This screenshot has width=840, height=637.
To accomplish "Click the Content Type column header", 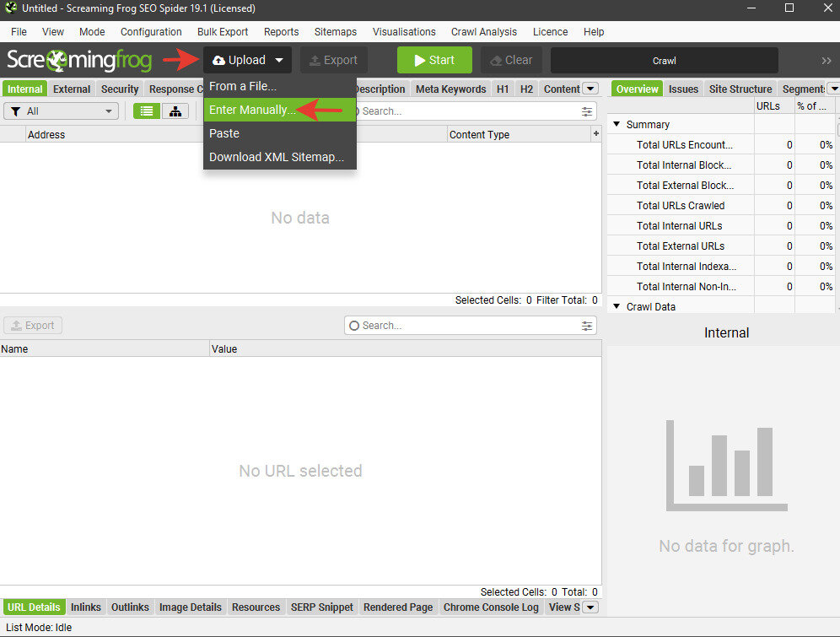I will (x=519, y=134).
